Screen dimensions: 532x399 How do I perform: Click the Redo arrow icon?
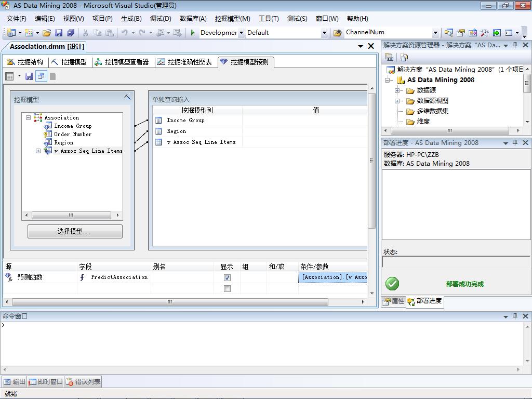(142, 33)
